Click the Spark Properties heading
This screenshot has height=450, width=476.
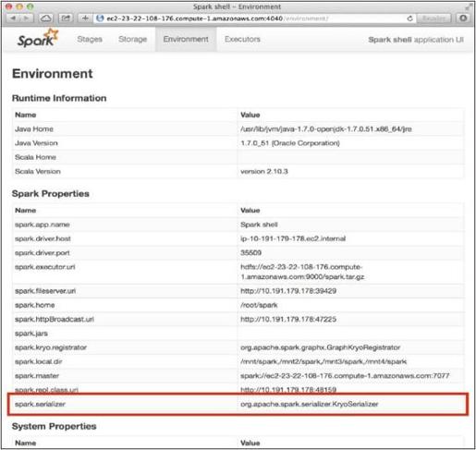(x=51, y=194)
